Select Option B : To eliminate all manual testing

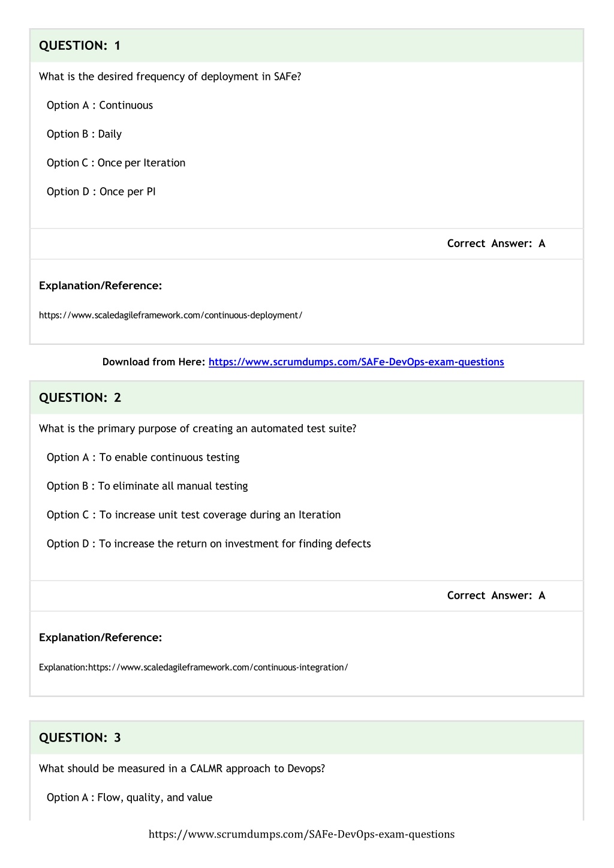(147, 486)
